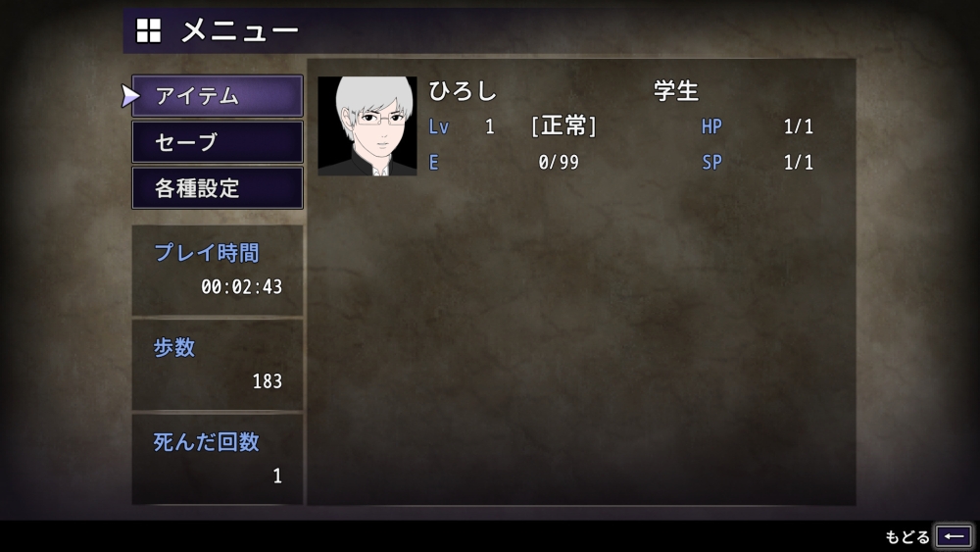980x552 pixels.
Task: Open the セーブ menu option
Action: (x=218, y=142)
